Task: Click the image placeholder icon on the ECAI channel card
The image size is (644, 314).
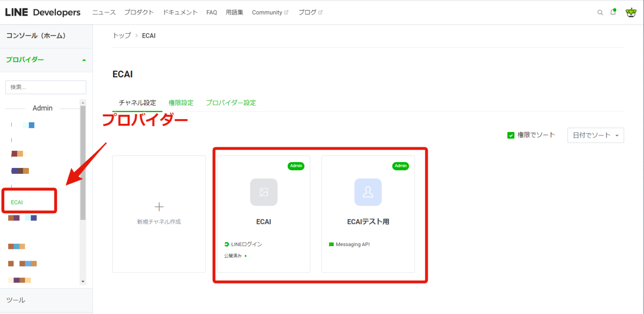Action: tap(263, 192)
